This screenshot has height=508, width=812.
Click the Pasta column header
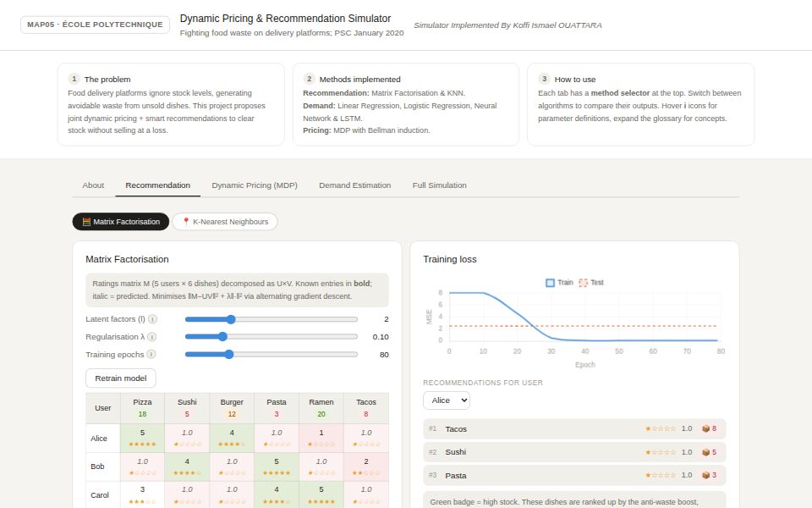[277, 408]
